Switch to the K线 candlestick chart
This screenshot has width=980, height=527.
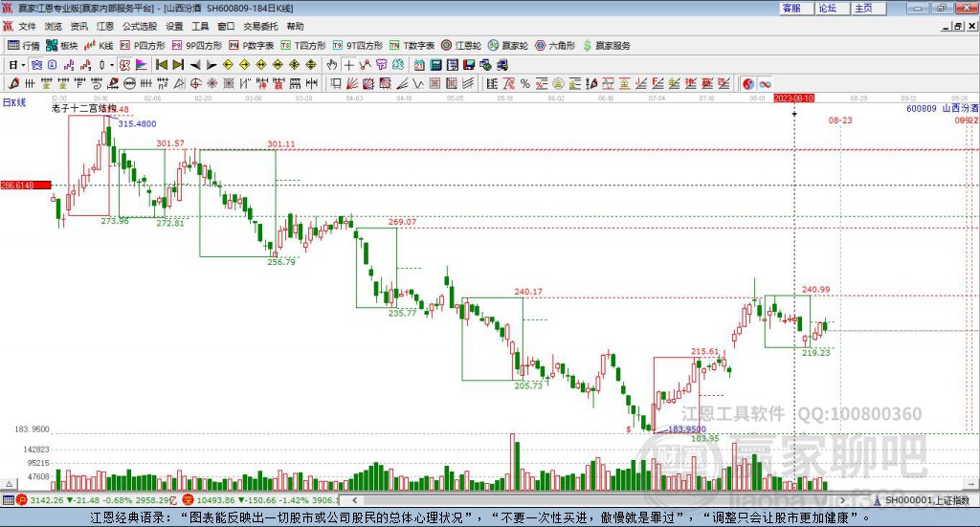(99, 46)
